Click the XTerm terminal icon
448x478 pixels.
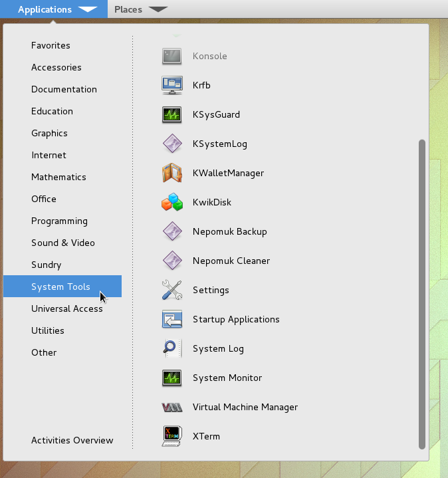tap(171, 436)
